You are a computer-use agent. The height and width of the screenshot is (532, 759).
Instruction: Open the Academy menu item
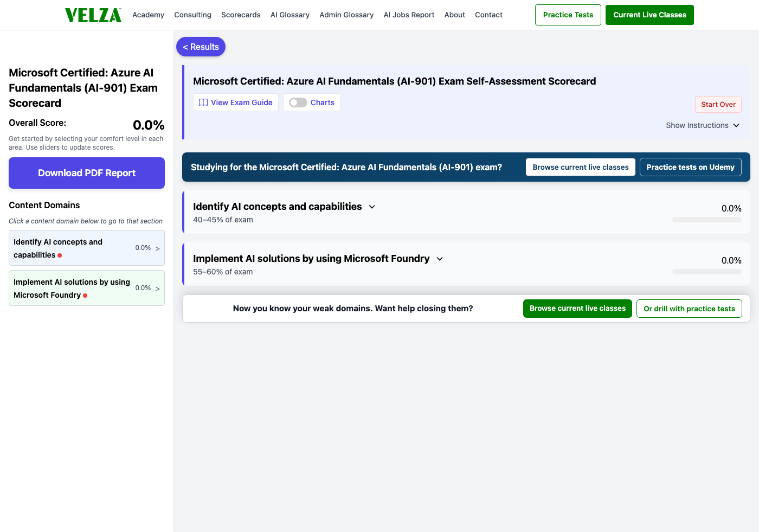(148, 15)
